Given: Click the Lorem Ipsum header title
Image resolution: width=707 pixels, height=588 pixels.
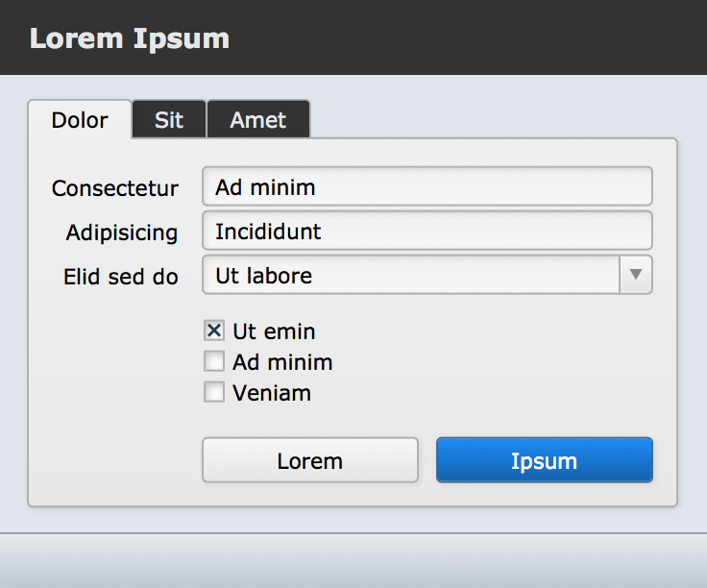Looking at the screenshot, I should [130, 38].
